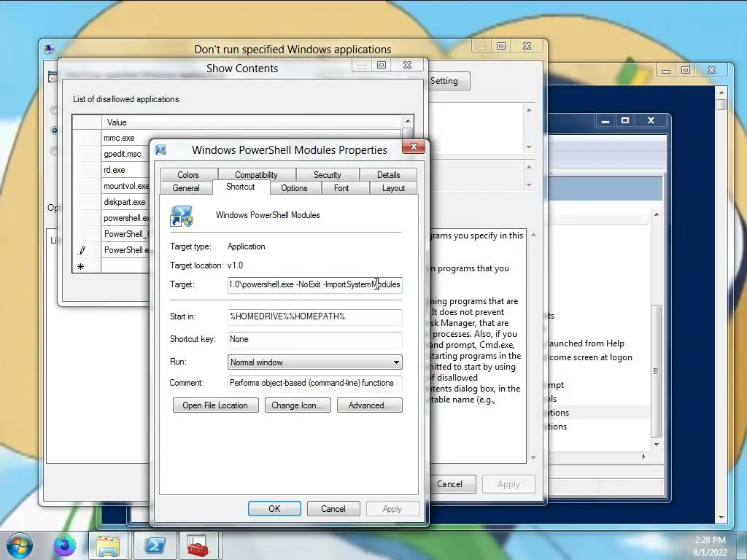Open the Options tab

(294, 188)
